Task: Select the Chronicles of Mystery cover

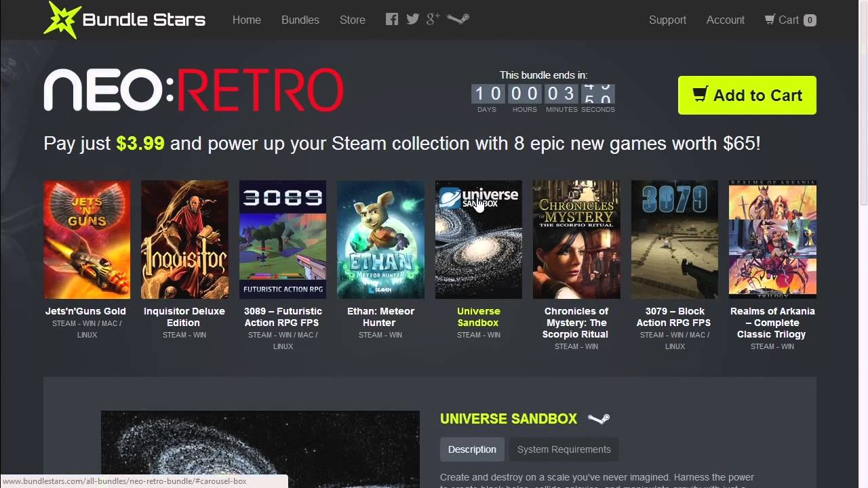Action: pos(576,239)
